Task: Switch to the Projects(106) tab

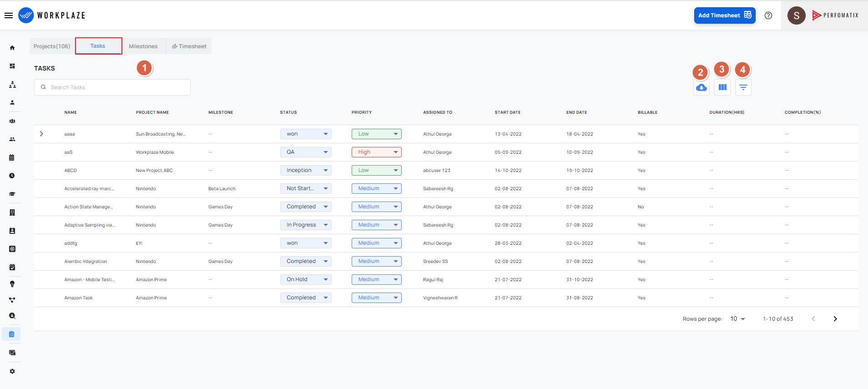Action: pos(52,46)
